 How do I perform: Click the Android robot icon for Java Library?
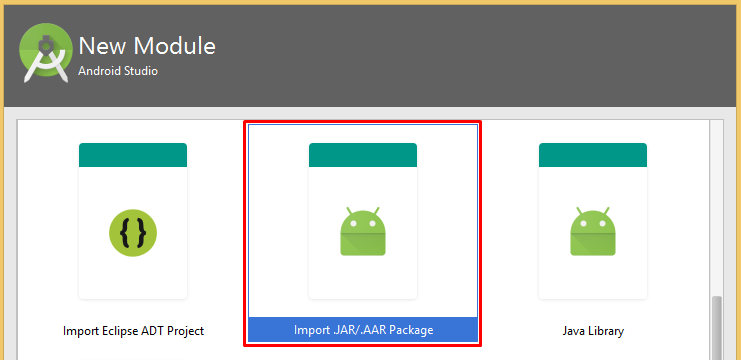click(x=593, y=231)
